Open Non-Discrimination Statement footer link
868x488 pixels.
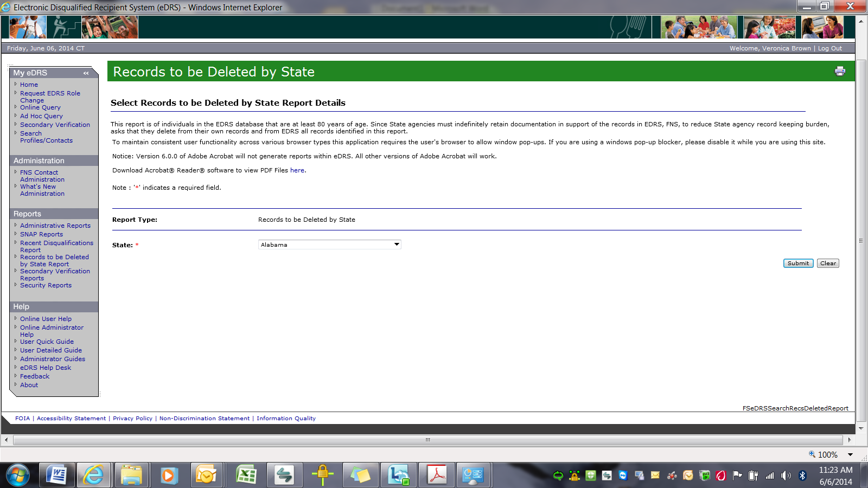[x=205, y=419]
